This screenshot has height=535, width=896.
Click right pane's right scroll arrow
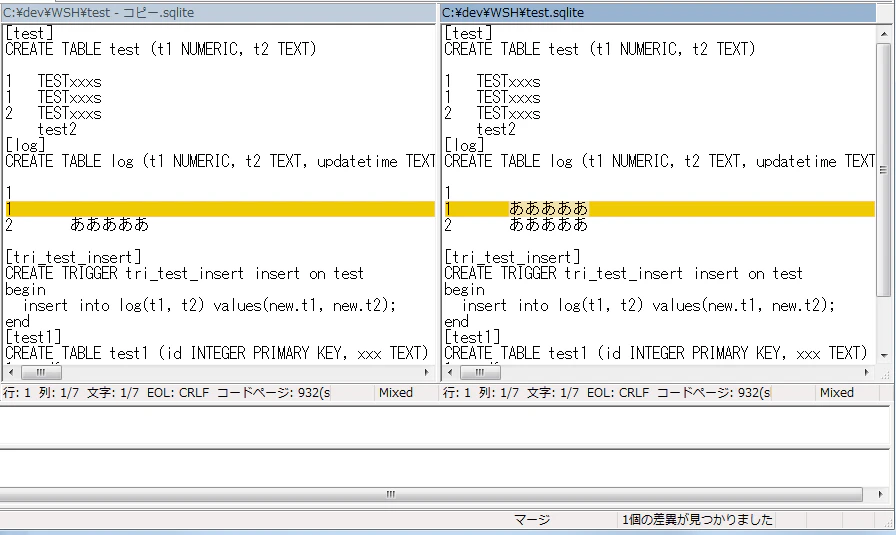(x=866, y=373)
